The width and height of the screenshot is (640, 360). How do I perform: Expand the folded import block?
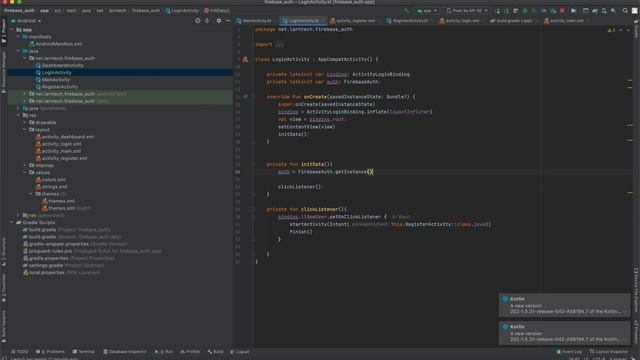[x=280, y=44]
